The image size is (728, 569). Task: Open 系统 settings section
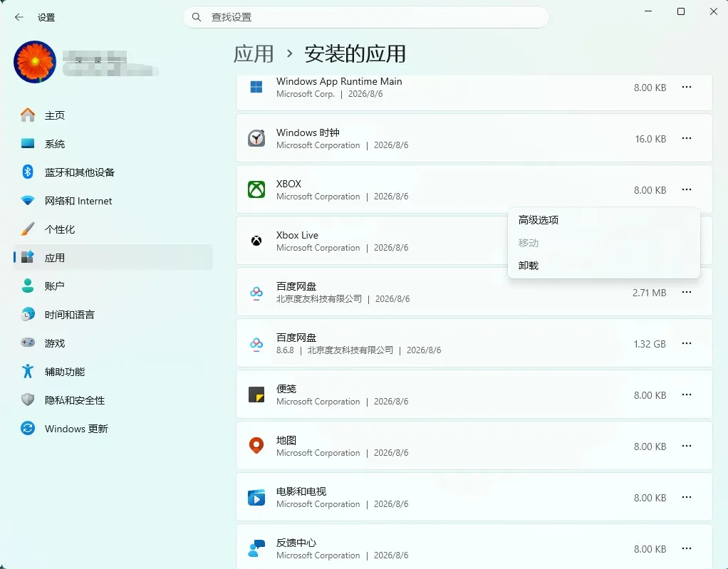(113, 144)
